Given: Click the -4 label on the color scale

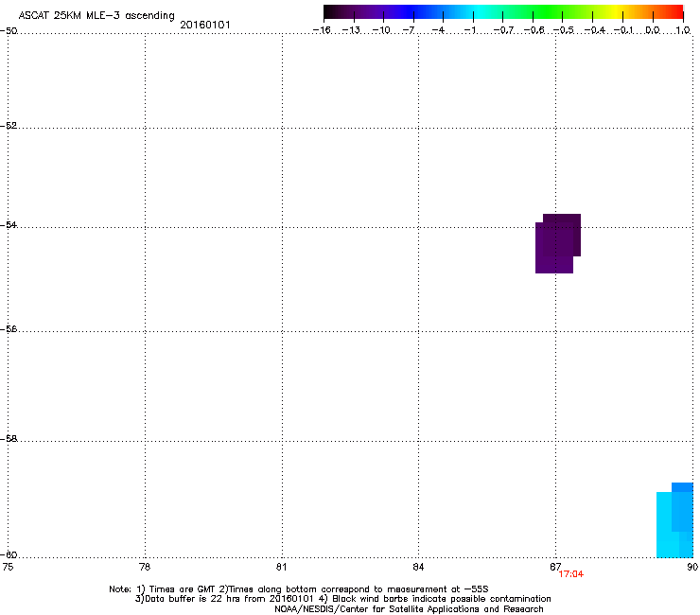Looking at the screenshot, I should click(x=438, y=30).
